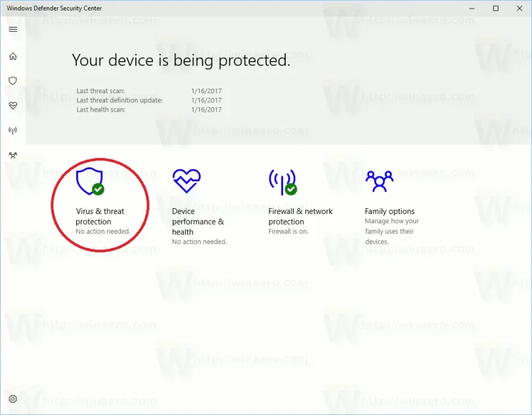Open the shield icon in the sidebar
The height and width of the screenshot is (415, 532).
[x=13, y=81]
